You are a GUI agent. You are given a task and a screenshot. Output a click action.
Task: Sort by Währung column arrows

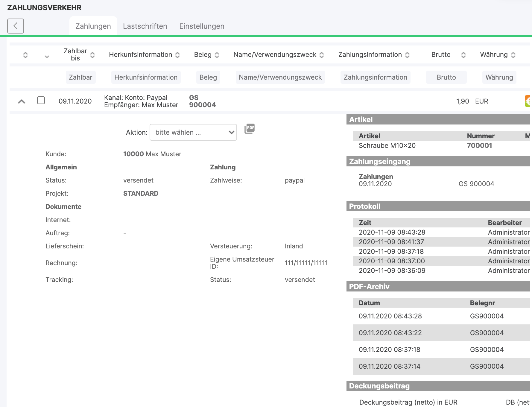tap(513, 55)
